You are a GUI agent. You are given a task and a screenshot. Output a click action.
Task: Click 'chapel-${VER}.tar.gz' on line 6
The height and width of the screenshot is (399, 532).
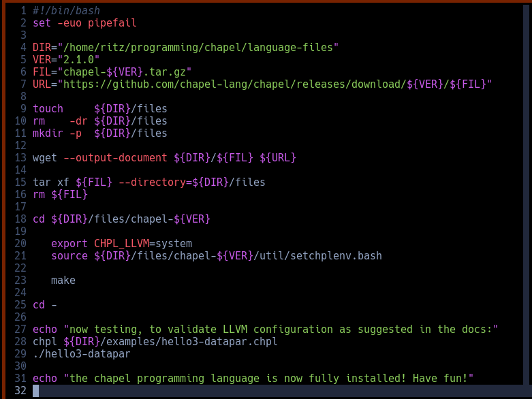(x=125, y=72)
